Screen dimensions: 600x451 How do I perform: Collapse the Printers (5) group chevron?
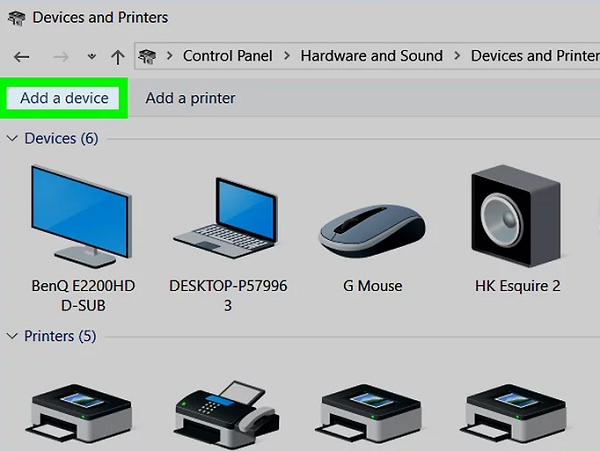(12, 336)
